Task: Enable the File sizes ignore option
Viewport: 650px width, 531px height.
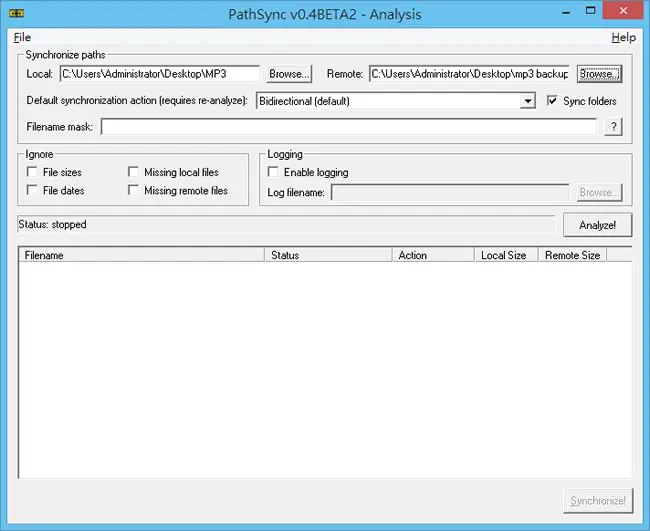Action: (32, 172)
